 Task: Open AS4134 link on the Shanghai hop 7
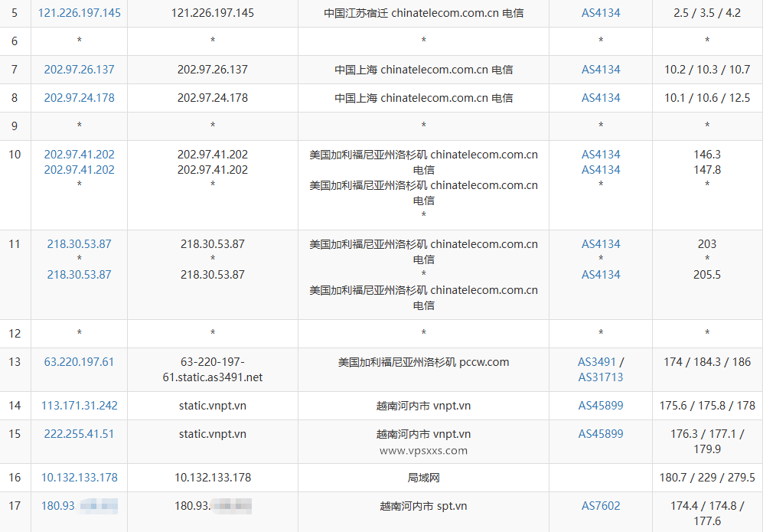[x=600, y=69]
